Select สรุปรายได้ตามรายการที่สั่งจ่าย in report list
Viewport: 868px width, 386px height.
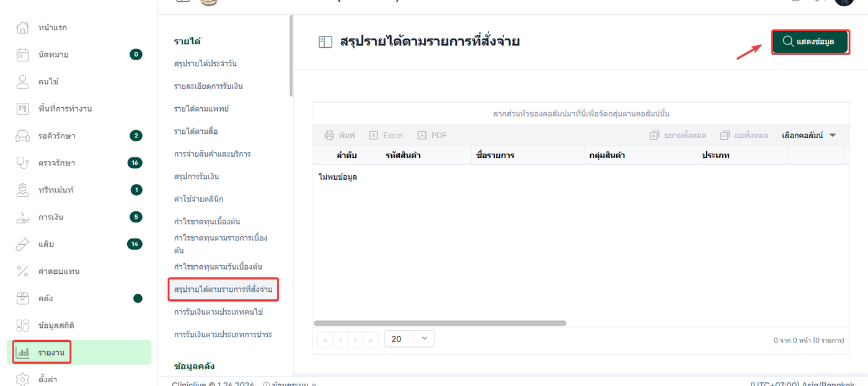pos(223,289)
